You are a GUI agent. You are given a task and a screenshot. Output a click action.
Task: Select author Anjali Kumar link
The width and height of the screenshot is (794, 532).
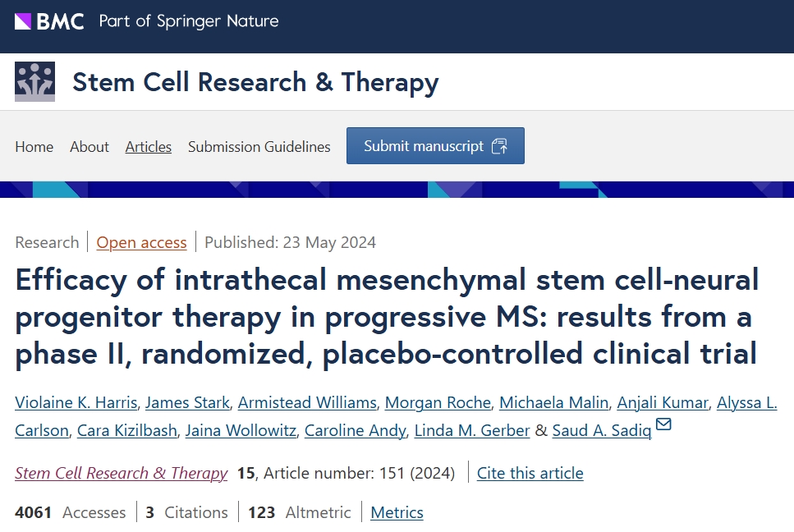tap(662, 403)
